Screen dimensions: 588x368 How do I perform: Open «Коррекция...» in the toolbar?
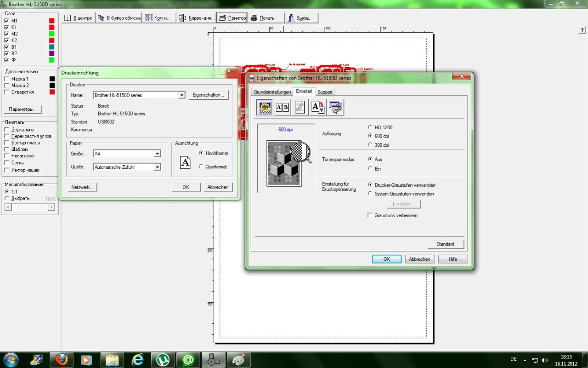point(197,18)
